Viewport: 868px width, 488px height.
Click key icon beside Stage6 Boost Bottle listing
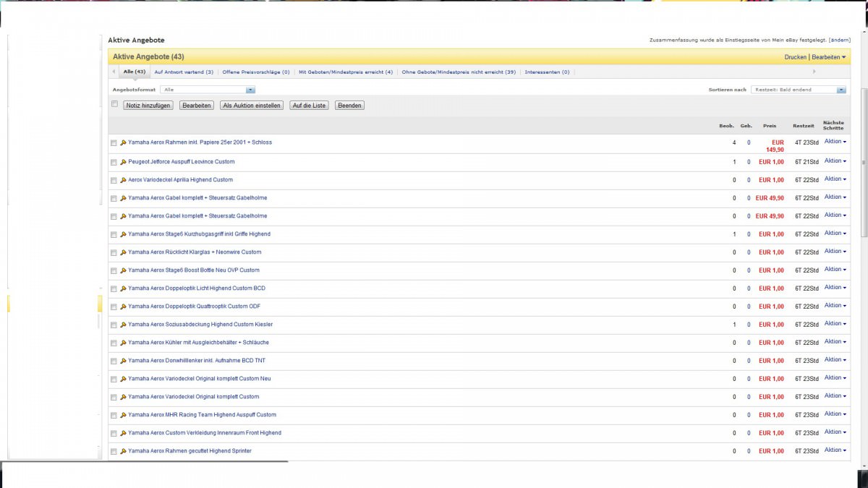[x=123, y=270]
